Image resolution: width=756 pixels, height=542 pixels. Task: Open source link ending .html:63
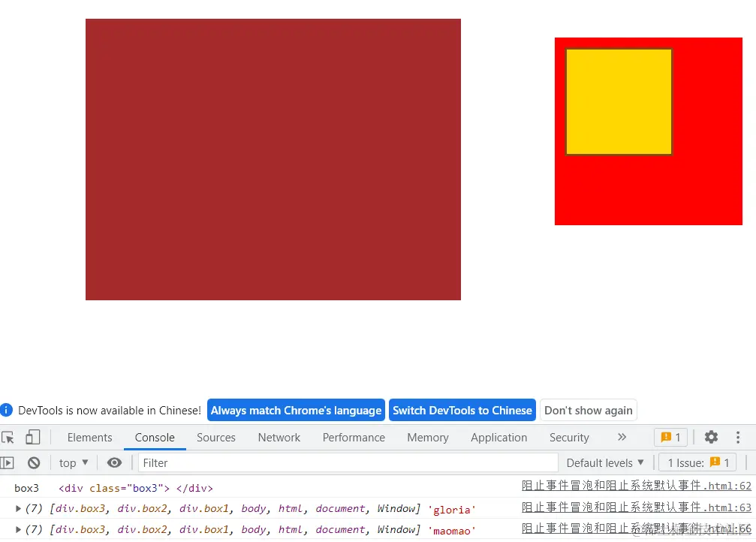coord(637,507)
